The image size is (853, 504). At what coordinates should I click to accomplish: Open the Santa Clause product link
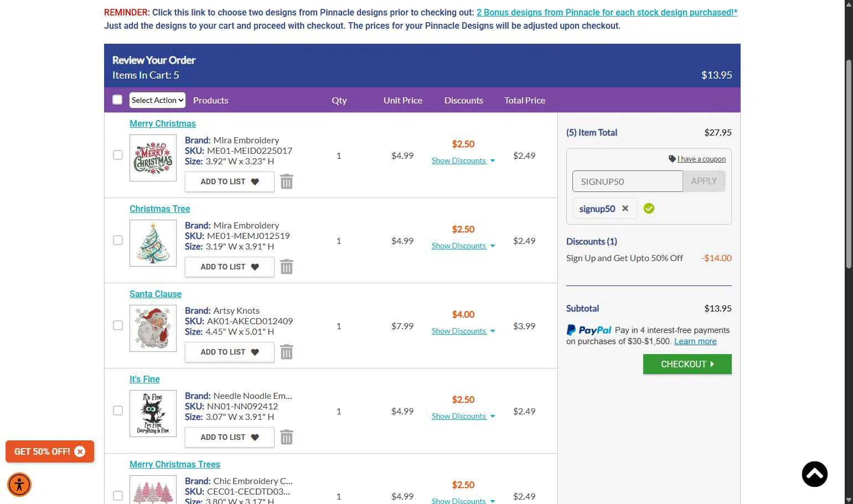tap(156, 294)
